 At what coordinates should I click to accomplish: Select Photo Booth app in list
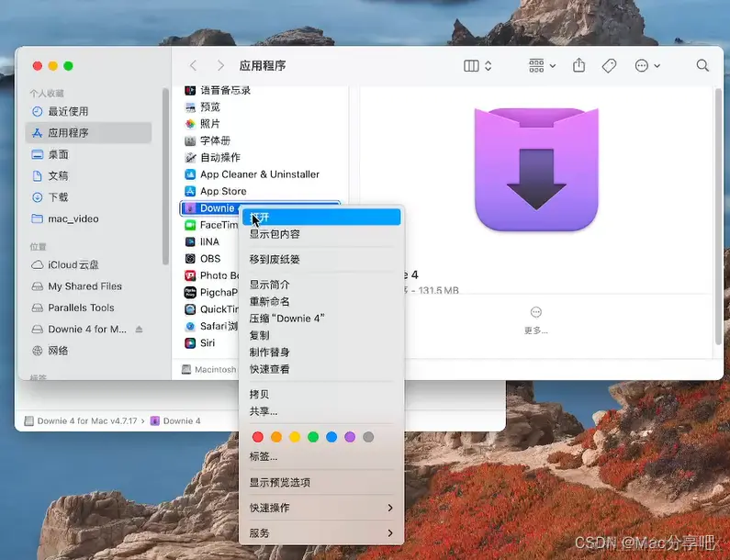210,275
